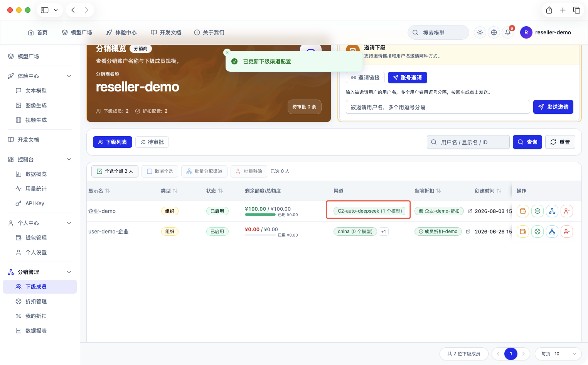Collapse 分销管理 sidebar section
Image resolution: width=588 pixels, height=365 pixels.
click(x=69, y=272)
